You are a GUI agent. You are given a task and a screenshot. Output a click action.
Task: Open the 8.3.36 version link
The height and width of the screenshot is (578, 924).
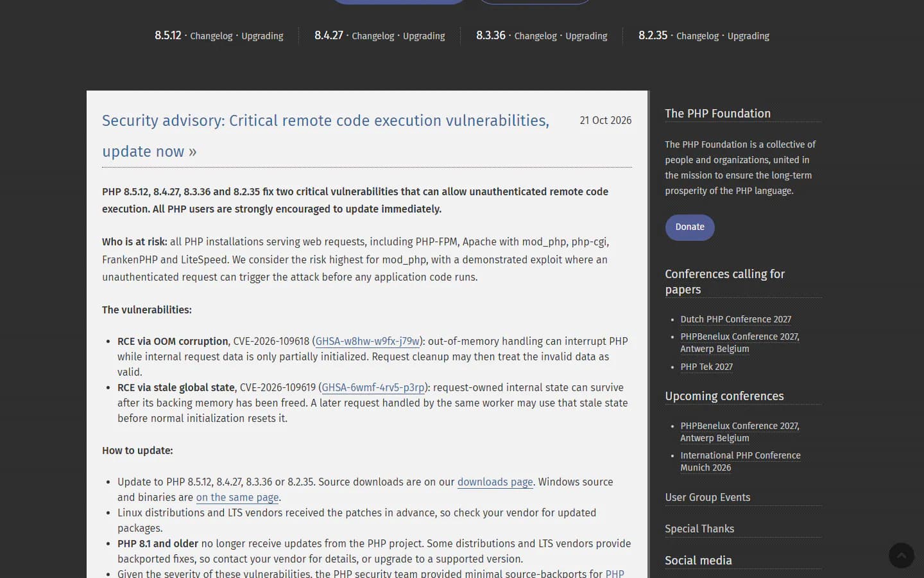491,35
